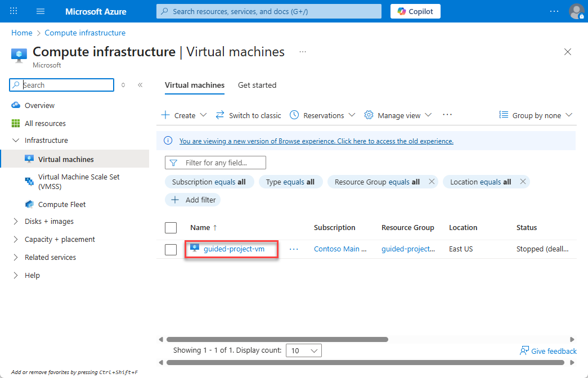The image size is (588, 378).
Task: Click the Virtual machines sidebar icon
Action: point(29,159)
